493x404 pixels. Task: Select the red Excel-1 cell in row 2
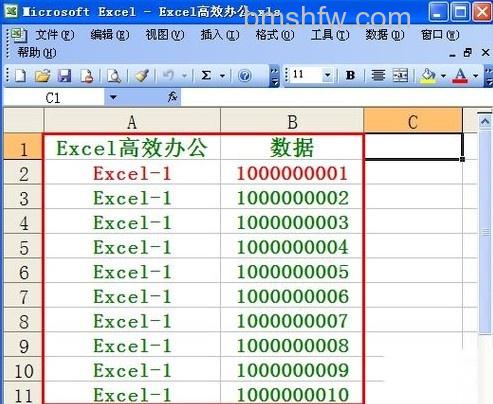pos(132,172)
